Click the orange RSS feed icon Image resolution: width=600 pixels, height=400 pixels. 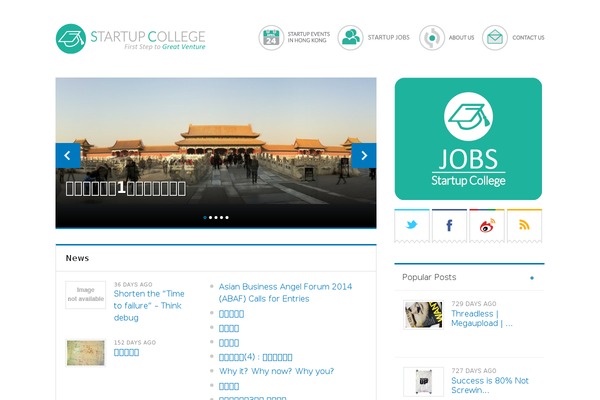[x=524, y=225]
